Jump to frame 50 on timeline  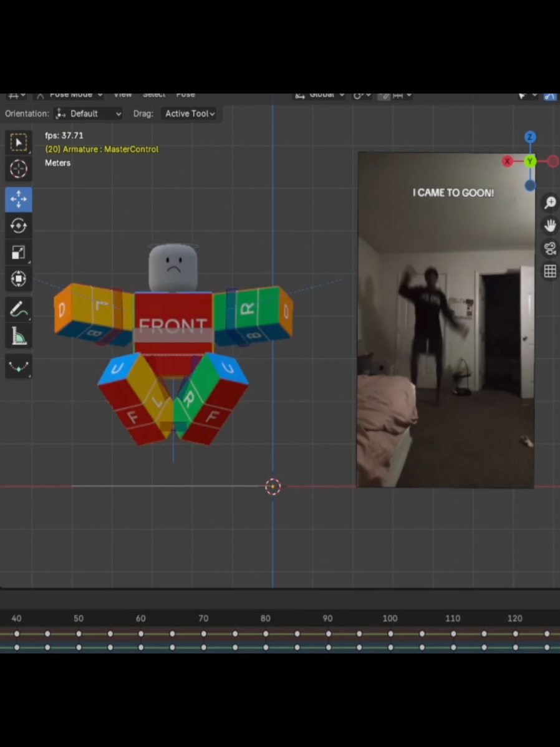click(79, 619)
